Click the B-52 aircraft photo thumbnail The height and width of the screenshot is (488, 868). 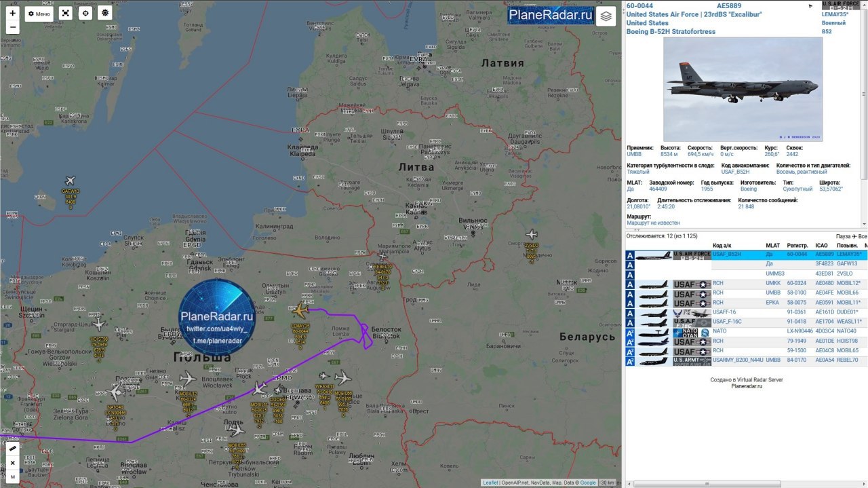[x=743, y=89]
